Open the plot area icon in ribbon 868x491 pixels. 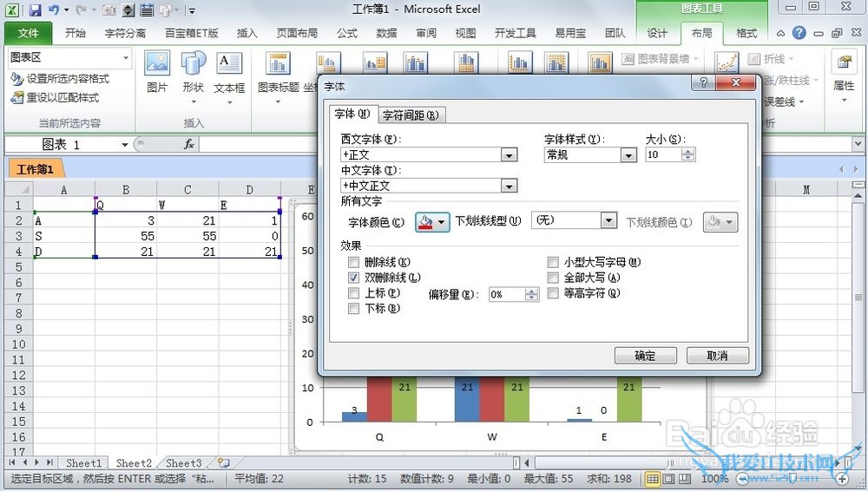point(600,62)
